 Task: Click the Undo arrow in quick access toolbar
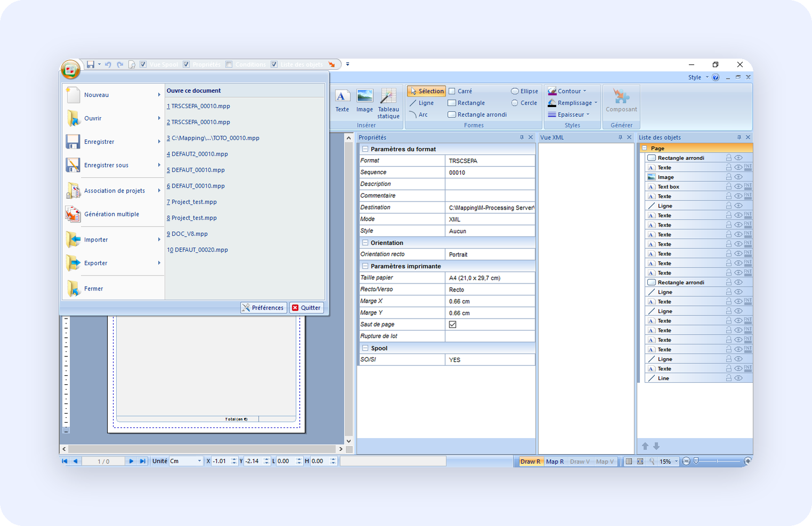[x=108, y=64]
